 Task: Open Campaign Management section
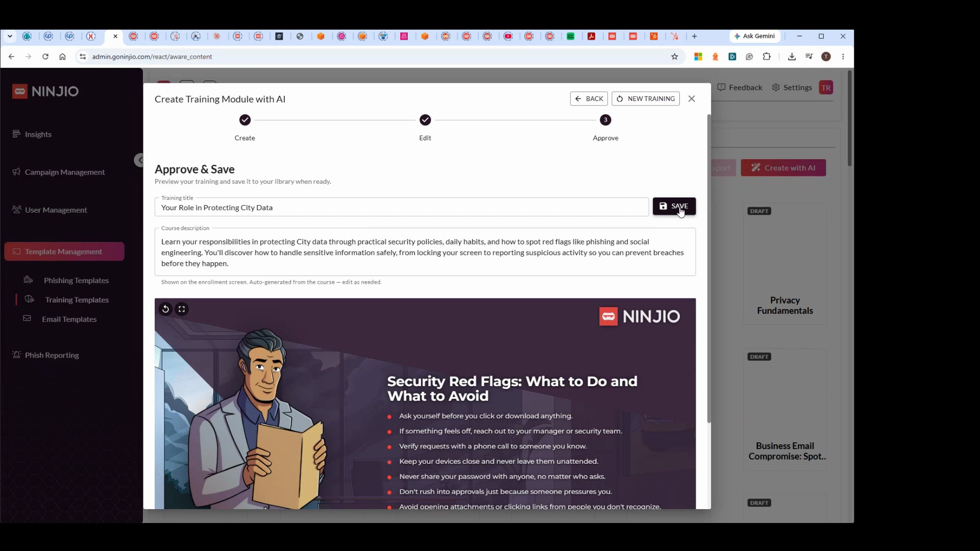(64, 172)
